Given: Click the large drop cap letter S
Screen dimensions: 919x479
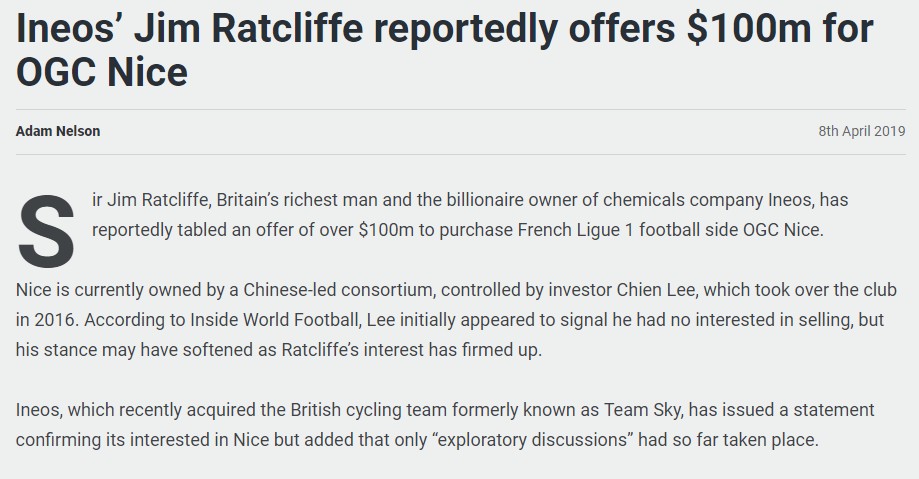Looking at the screenshot, I should [47, 232].
